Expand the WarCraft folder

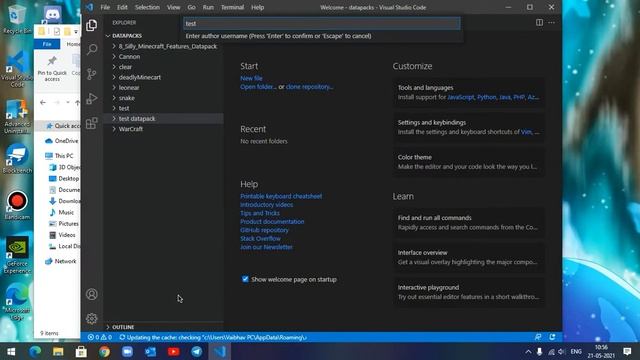pos(163,129)
